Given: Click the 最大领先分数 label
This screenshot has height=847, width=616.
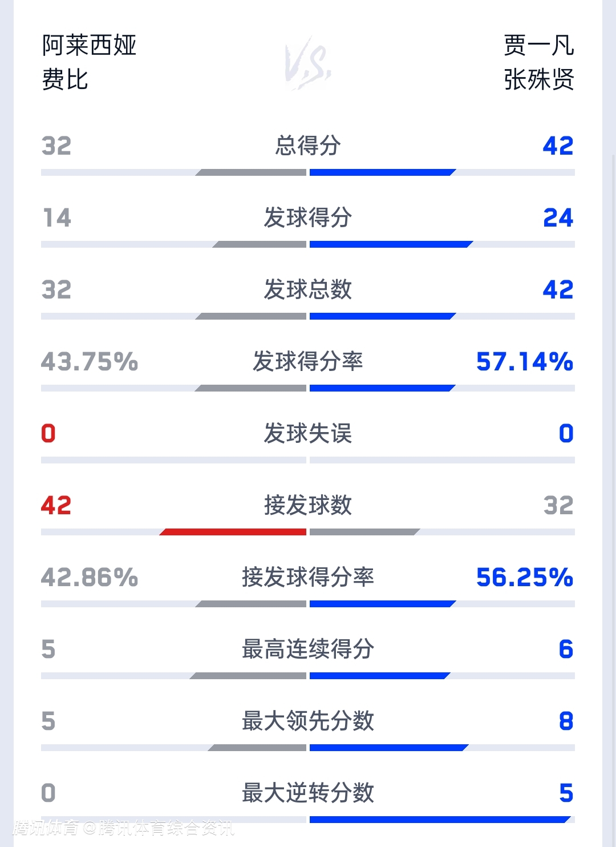Looking at the screenshot, I should 308,721.
